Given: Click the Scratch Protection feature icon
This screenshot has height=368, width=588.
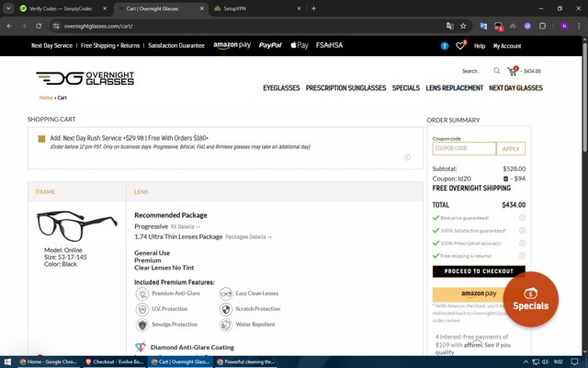Looking at the screenshot, I should [x=226, y=309].
